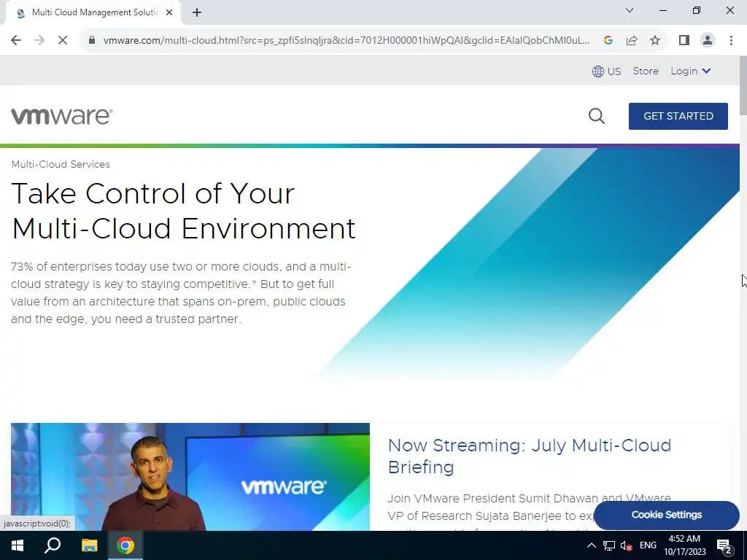Show hidden system tray icons
Viewport: 747px width, 560px height.
(591, 545)
